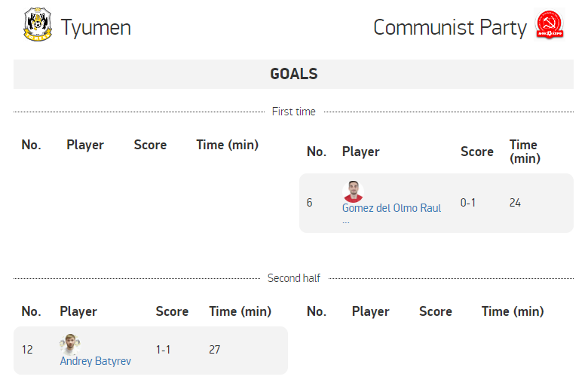Open Gomez del Olmo Raul profile link
588x392 pixels.
(x=391, y=208)
